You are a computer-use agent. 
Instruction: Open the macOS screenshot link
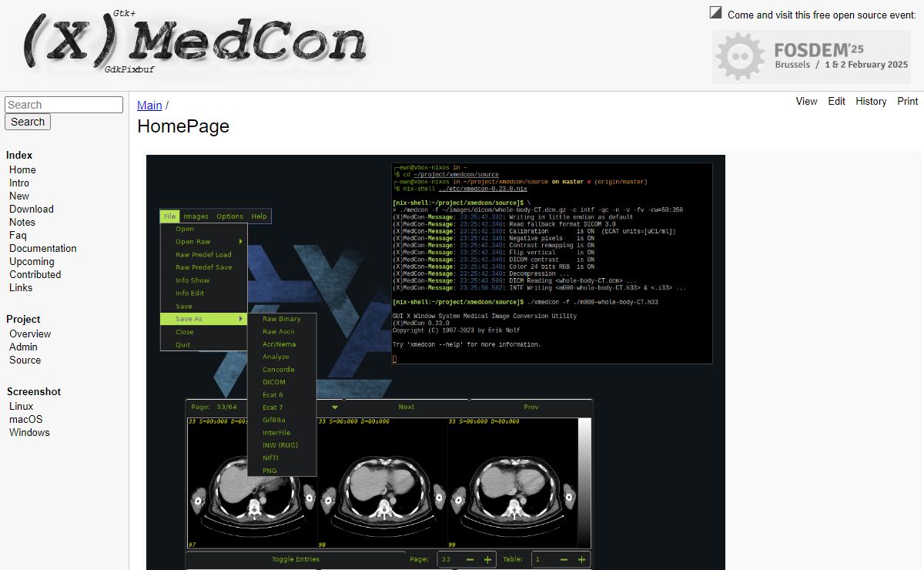pyautogui.click(x=26, y=419)
